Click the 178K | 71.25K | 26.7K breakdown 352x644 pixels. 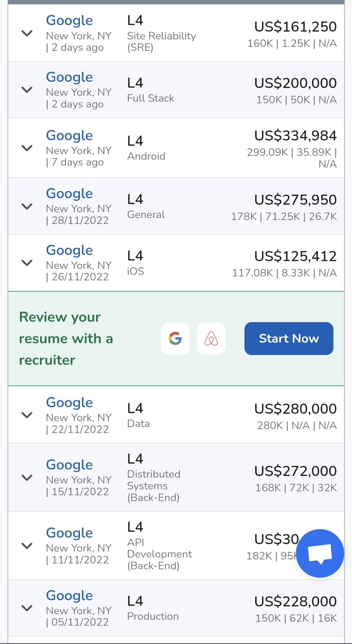click(284, 217)
